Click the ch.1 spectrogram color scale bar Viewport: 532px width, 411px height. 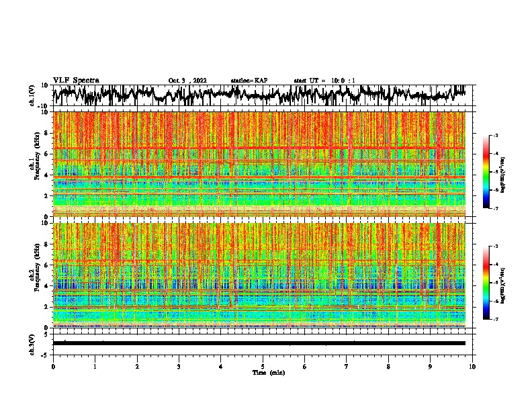[486, 172]
